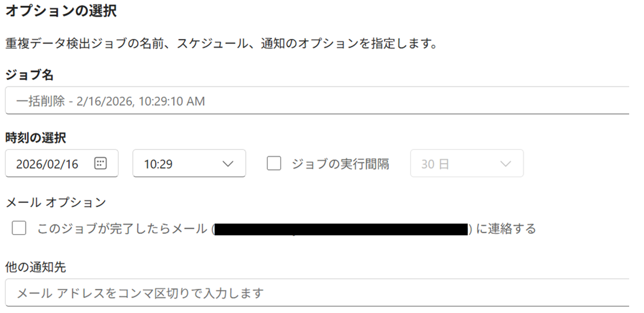Click the ジョブ名 field label
This screenshot has height=313, width=644.
(x=29, y=75)
